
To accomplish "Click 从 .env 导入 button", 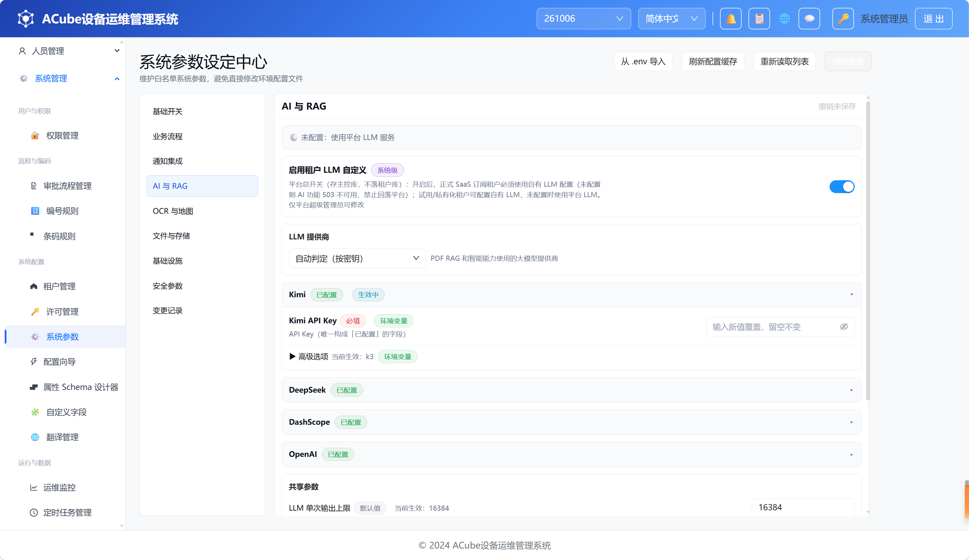I will [x=643, y=62].
